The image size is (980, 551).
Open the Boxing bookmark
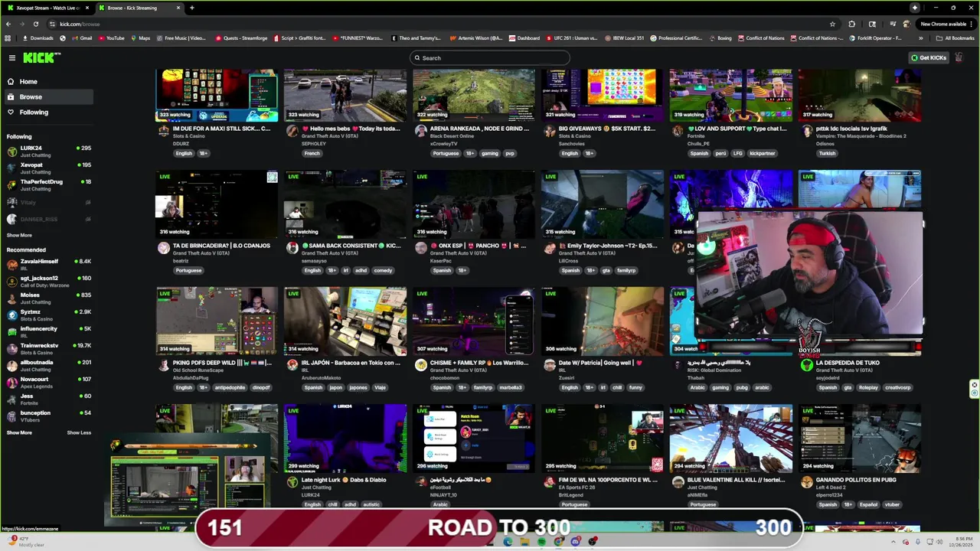(720, 38)
